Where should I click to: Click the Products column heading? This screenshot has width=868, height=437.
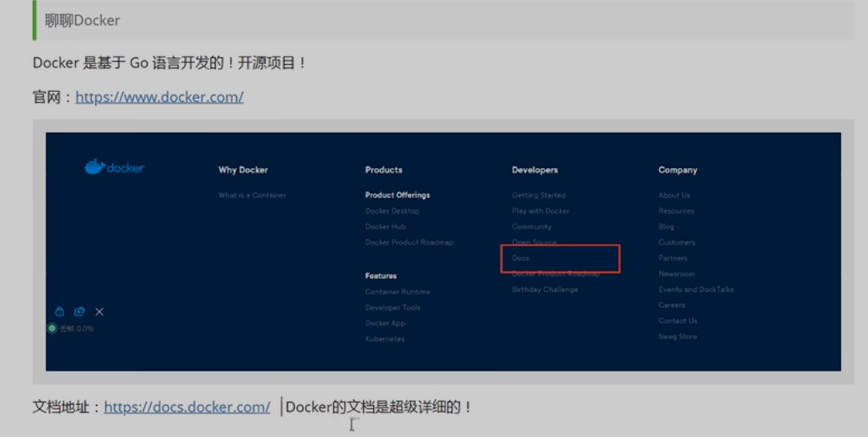[x=383, y=170]
